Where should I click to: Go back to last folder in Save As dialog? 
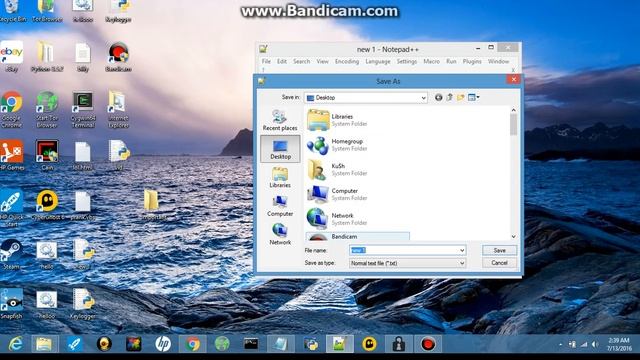coord(438,98)
